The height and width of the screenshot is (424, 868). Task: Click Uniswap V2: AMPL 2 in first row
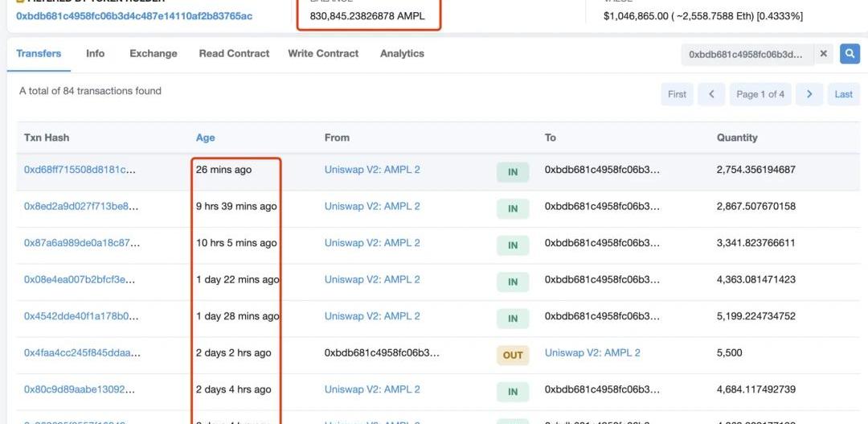[x=372, y=170]
